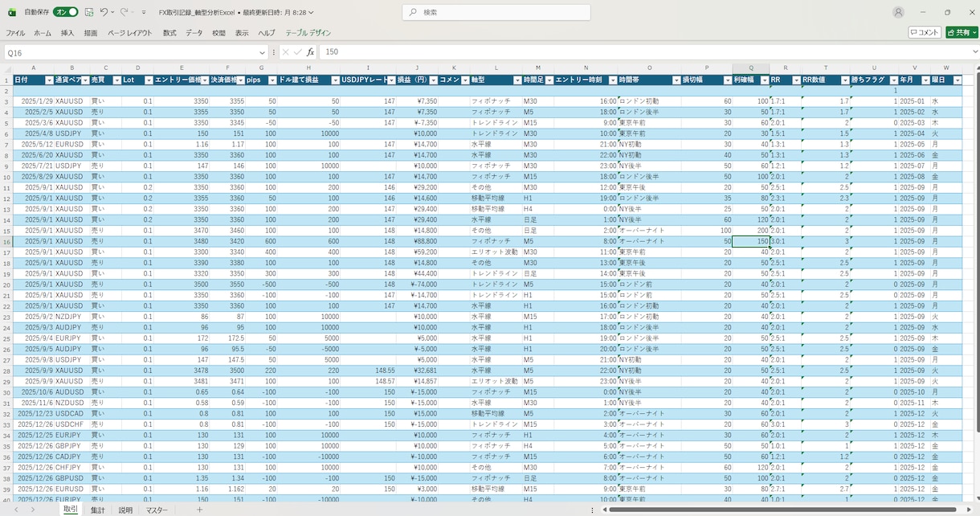The height and width of the screenshot is (516, 980).
Task: Select row 16 header
Action: [x=6, y=241]
